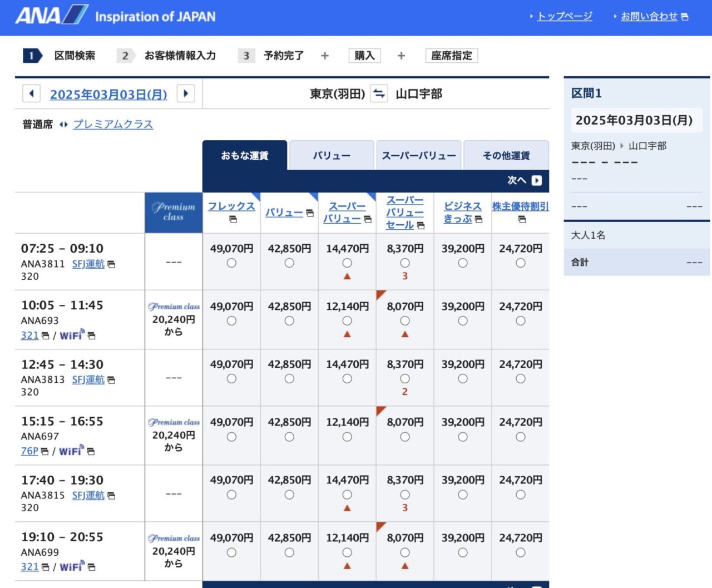Go to next day arrow button
712x588 pixels.
[186, 93]
